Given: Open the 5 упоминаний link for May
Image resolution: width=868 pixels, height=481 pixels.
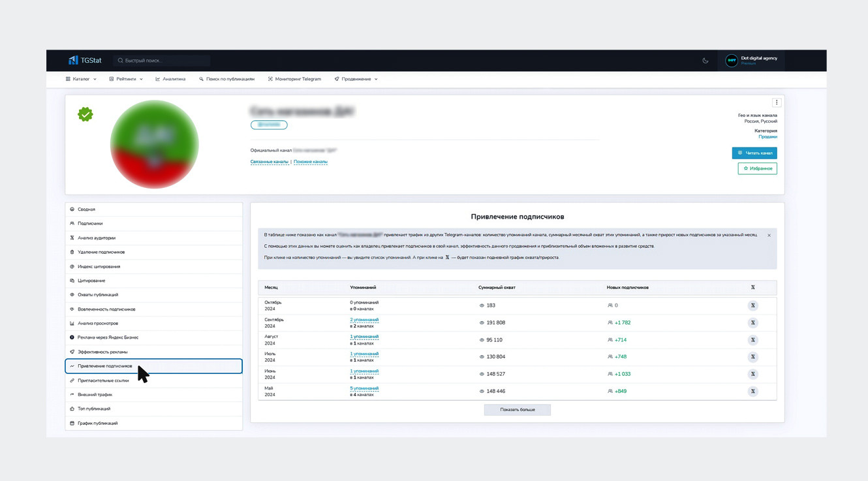Looking at the screenshot, I should pos(364,388).
